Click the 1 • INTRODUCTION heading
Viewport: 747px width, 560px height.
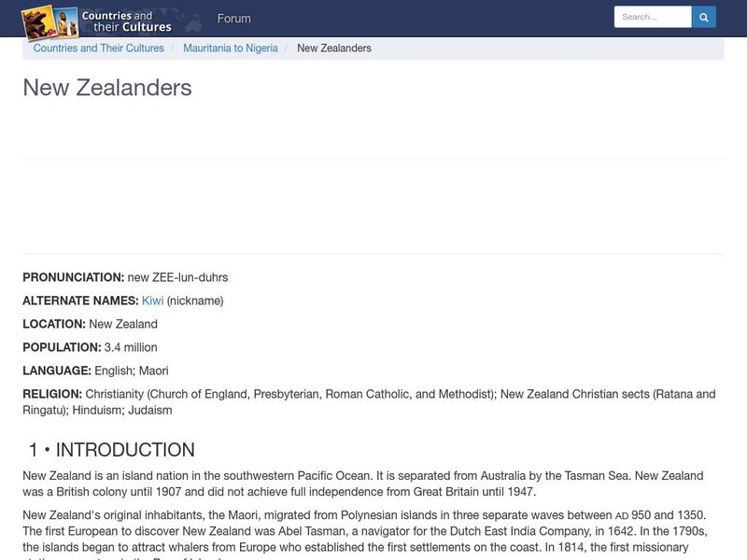pyautogui.click(x=111, y=450)
